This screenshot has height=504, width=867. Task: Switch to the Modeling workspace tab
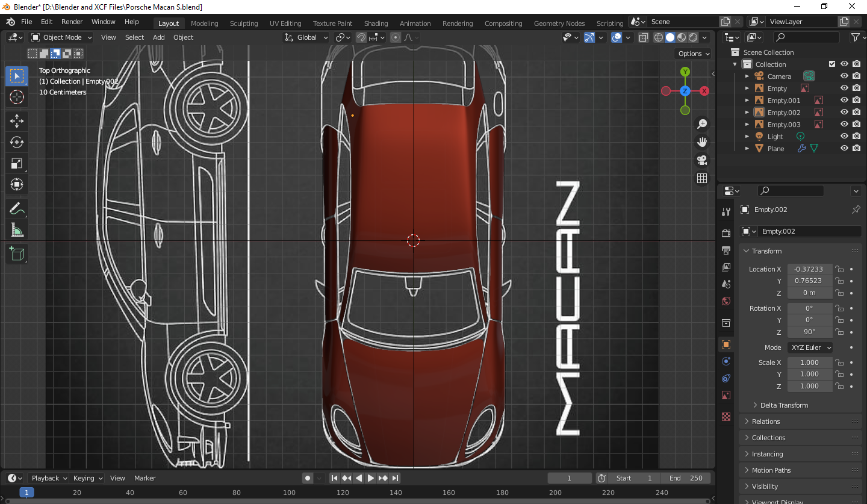[205, 23]
